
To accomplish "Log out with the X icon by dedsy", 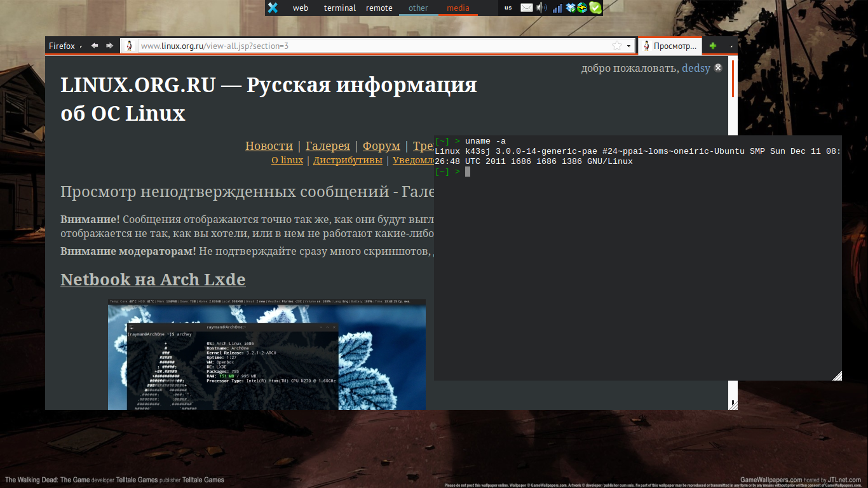I will (718, 67).
